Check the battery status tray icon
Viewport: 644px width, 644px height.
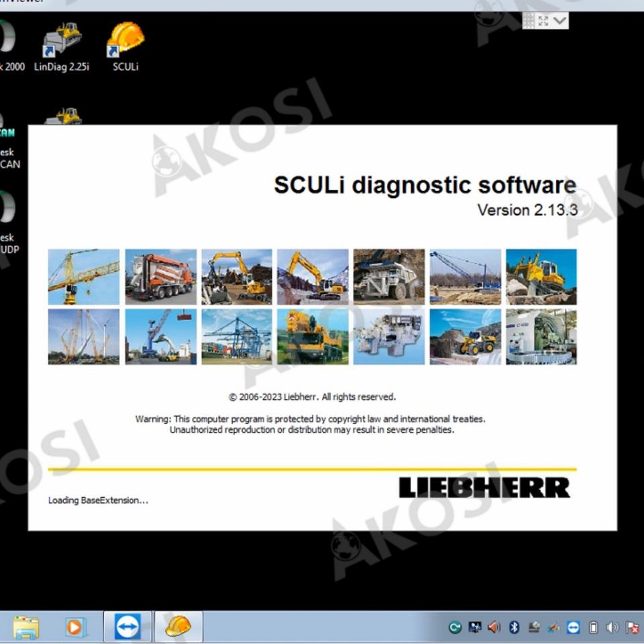[x=593, y=627]
